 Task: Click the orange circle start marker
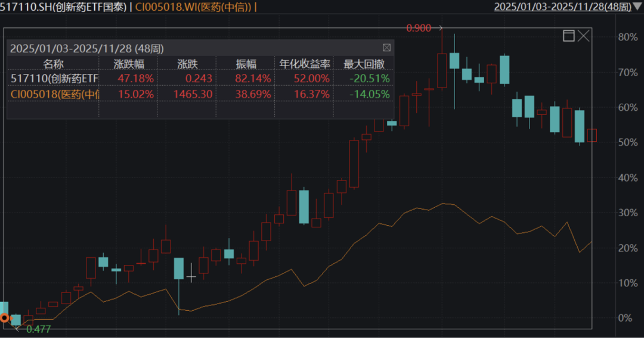tap(5, 318)
